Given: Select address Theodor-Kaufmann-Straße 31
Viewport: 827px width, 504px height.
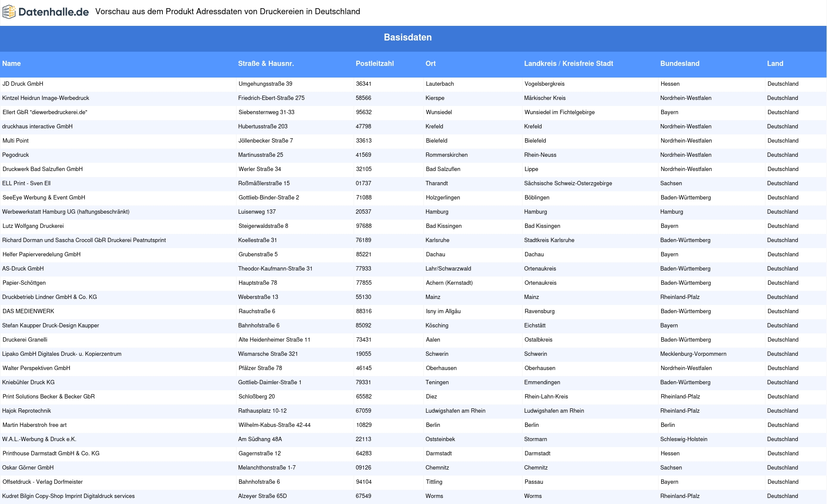Looking at the screenshot, I should pos(275,269).
